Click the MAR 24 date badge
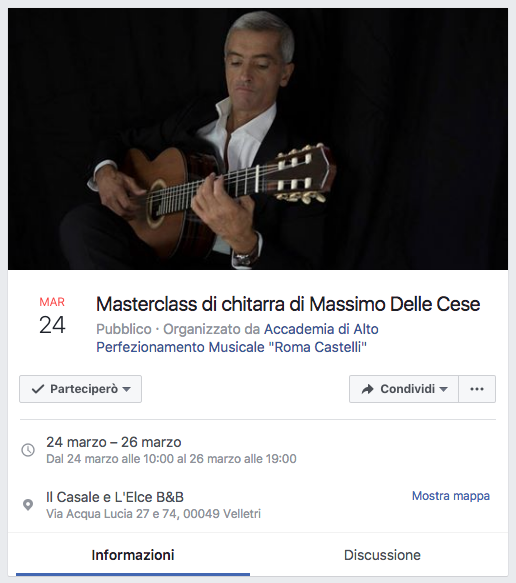Screen dimensions: 516x583 click(x=52, y=316)
